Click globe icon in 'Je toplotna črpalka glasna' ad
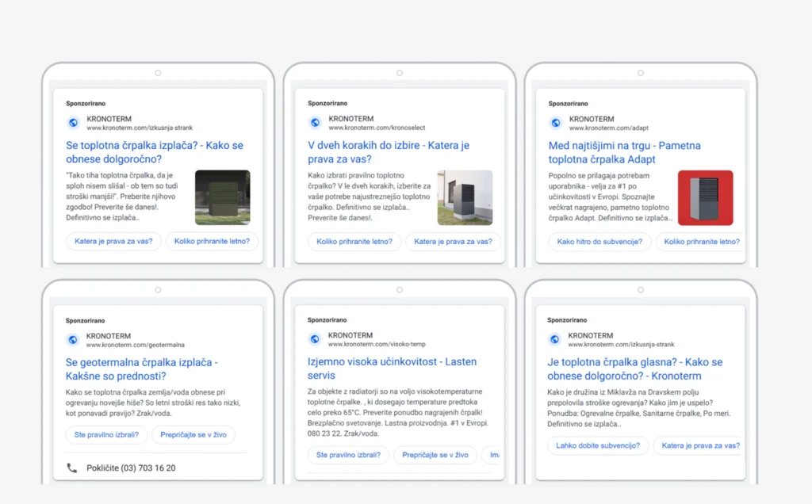The width and height of the screenshot is (812, 504). point(554,339)
